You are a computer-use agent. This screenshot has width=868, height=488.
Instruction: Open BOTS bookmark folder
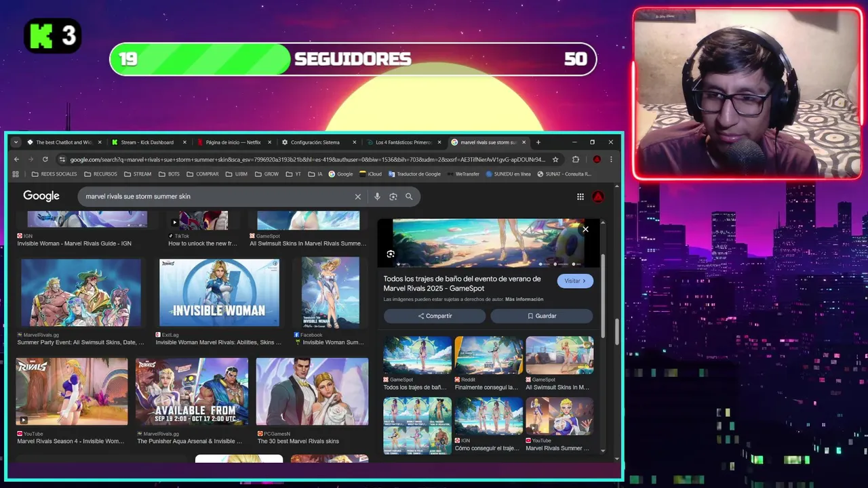pos(170,174)
